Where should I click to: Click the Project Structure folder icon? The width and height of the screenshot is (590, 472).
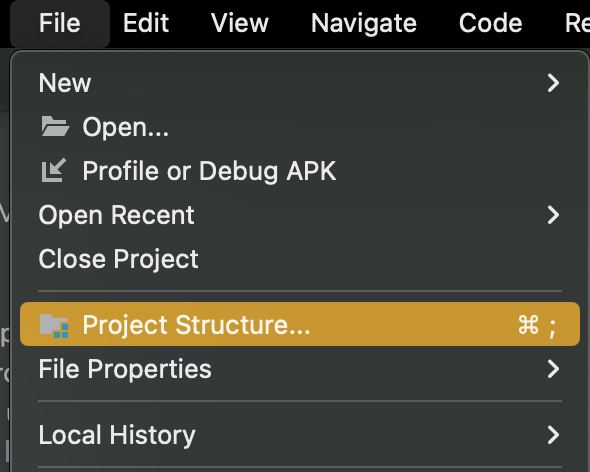pyautogui.click(x=54, y=325)
